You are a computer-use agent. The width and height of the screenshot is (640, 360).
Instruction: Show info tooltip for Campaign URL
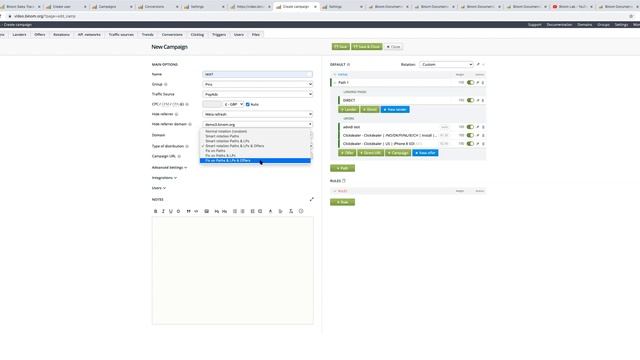tap(179, 156)
